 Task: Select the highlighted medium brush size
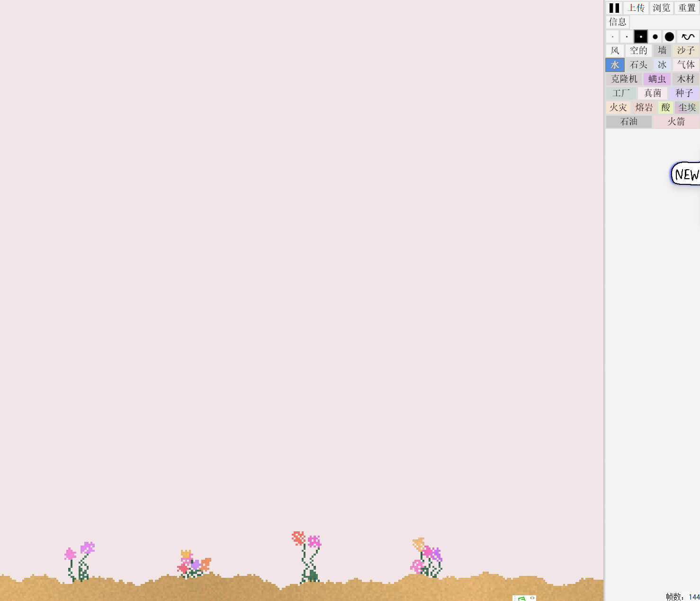(641, 36)
